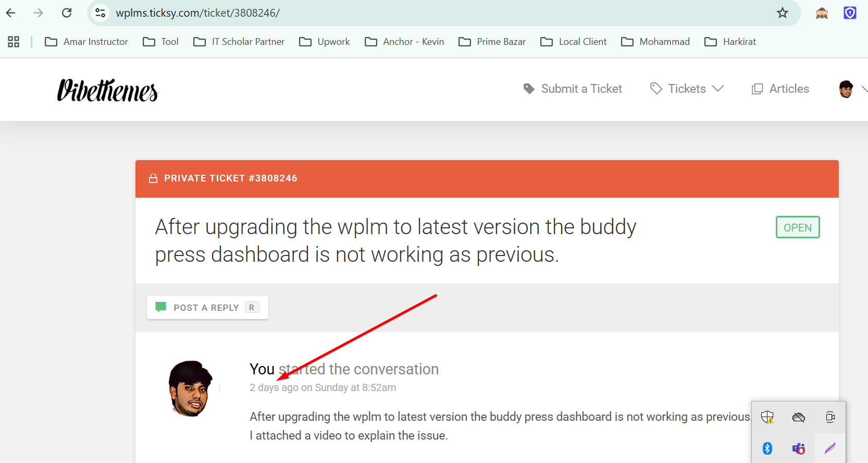The height and width of the screenshot is (463, 868).
Task: Open the Meet Now camera tray icon
Action: (830, 417)
